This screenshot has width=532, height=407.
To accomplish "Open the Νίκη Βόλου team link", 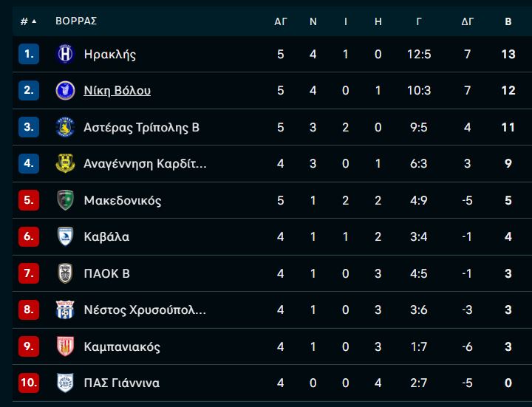I will 117,90.
